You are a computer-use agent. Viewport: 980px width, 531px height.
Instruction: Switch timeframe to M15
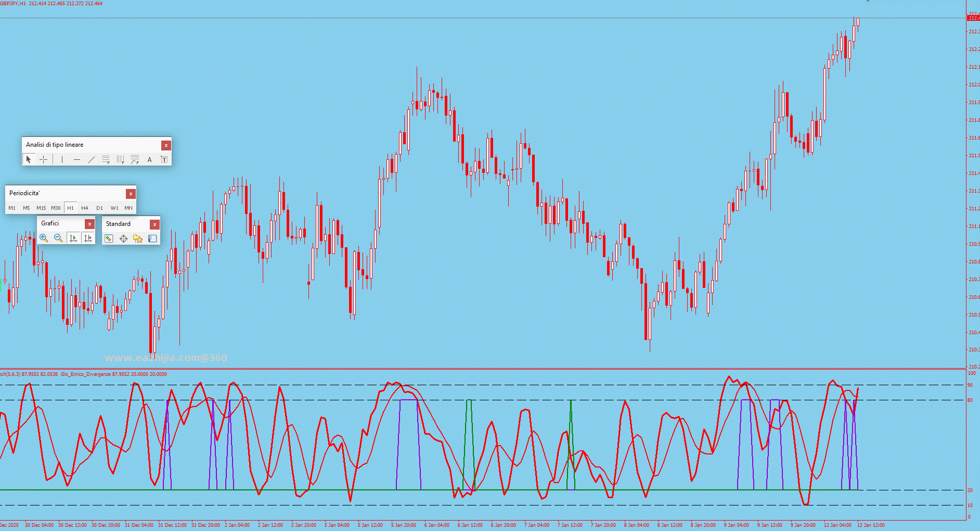pyautogui.click(x=41, y=208)
